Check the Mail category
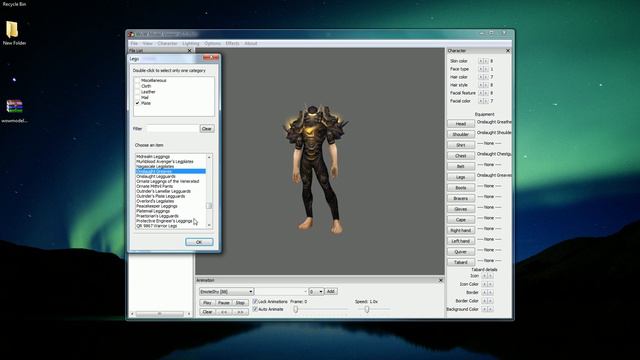Viewport: 640px width, 360px height. point(138,98)
